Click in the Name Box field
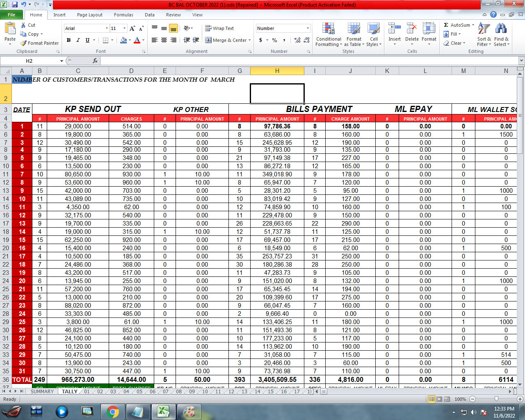 (29, 61)
